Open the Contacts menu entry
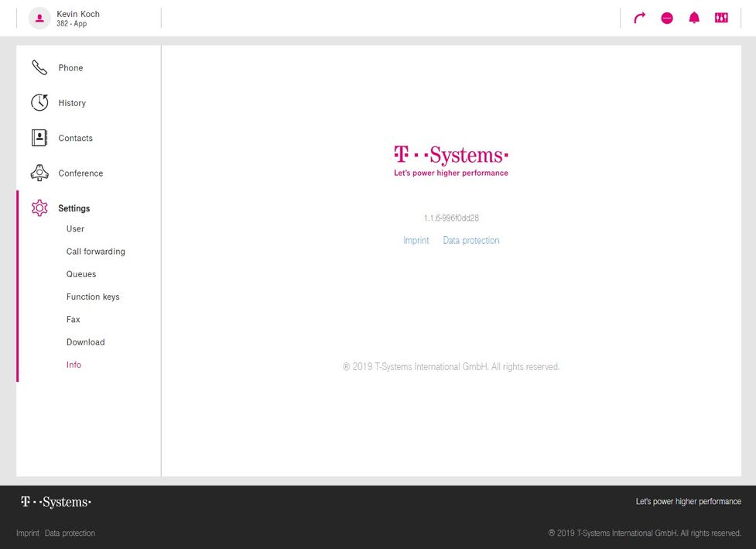Viewport: 756px width, 549px height. 75,138
